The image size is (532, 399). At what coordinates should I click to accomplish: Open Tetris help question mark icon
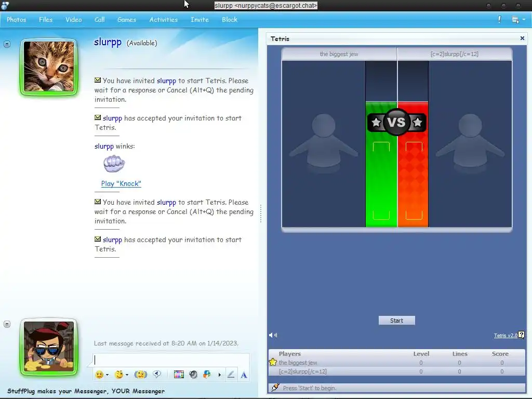pyautogui.click(x=522, y=335)
